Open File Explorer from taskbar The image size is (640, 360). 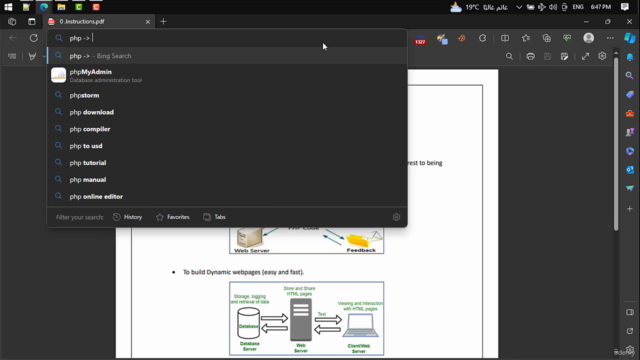pos(61,7)
